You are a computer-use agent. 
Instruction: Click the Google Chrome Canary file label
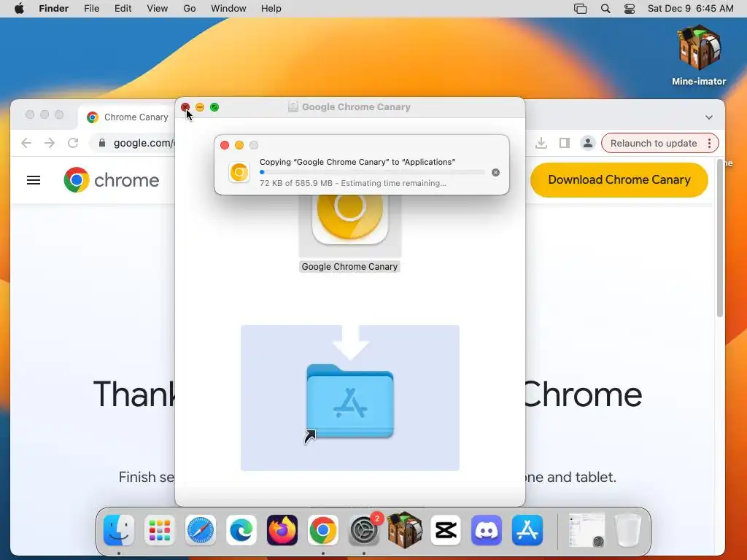(x=349, y=267)
